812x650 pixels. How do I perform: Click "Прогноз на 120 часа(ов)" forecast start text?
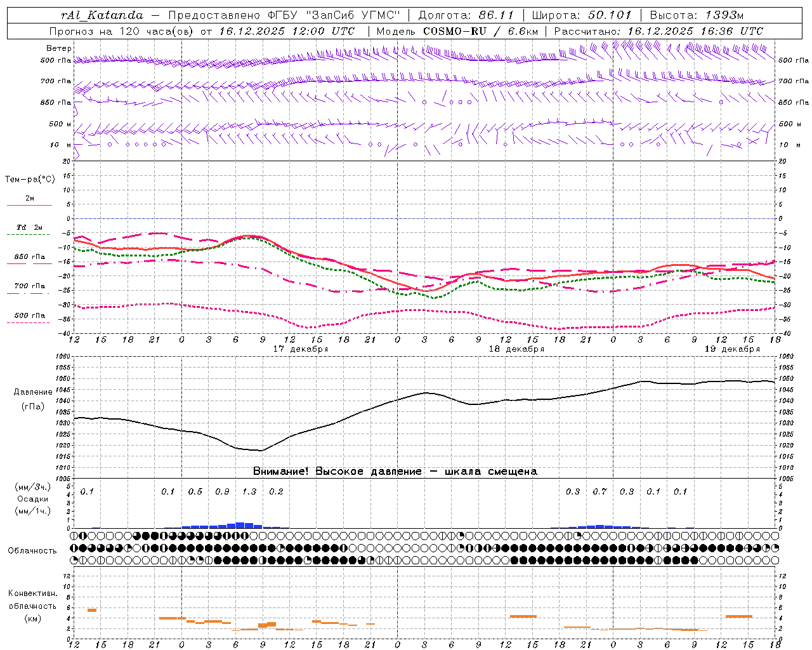(x=122, y=31)
